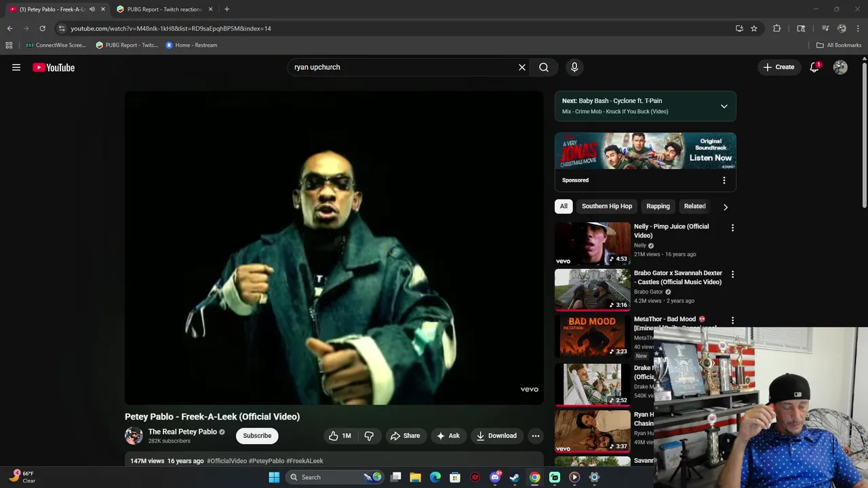Open Nelly Pimp Juice thumbnail
This screenshot has height=488, width=868.
(x=593, y=244)
